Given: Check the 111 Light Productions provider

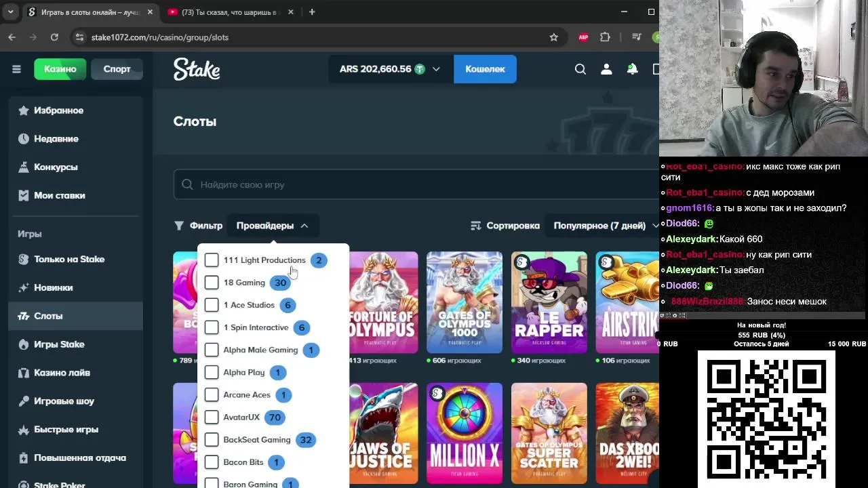Looking at the screenshot, I should 212,260.
